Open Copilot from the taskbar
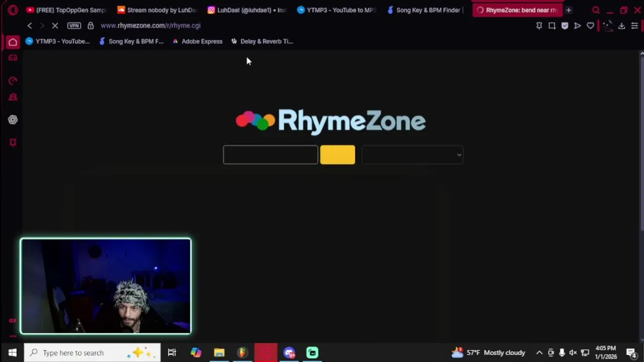This screenshot has height=362, width=644. 196,352
